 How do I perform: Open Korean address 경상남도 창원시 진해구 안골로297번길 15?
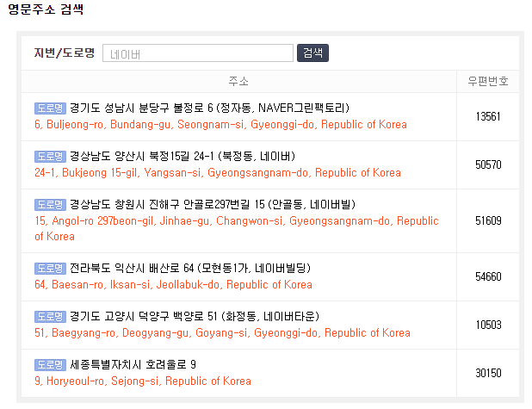(x=213, y=205)
